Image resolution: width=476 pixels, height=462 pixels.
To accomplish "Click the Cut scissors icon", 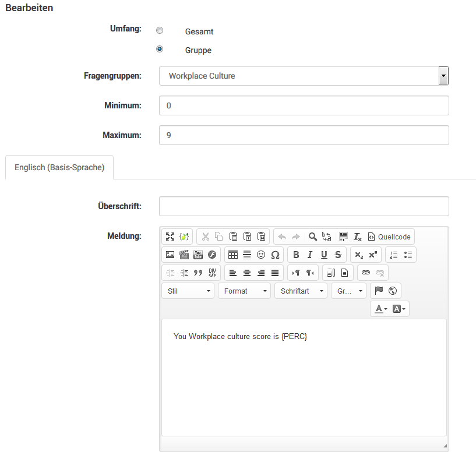I will tap(206, 237).
